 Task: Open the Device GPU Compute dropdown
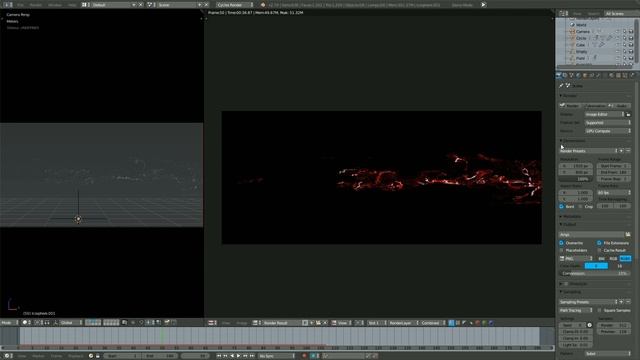(x=608, y=131)
